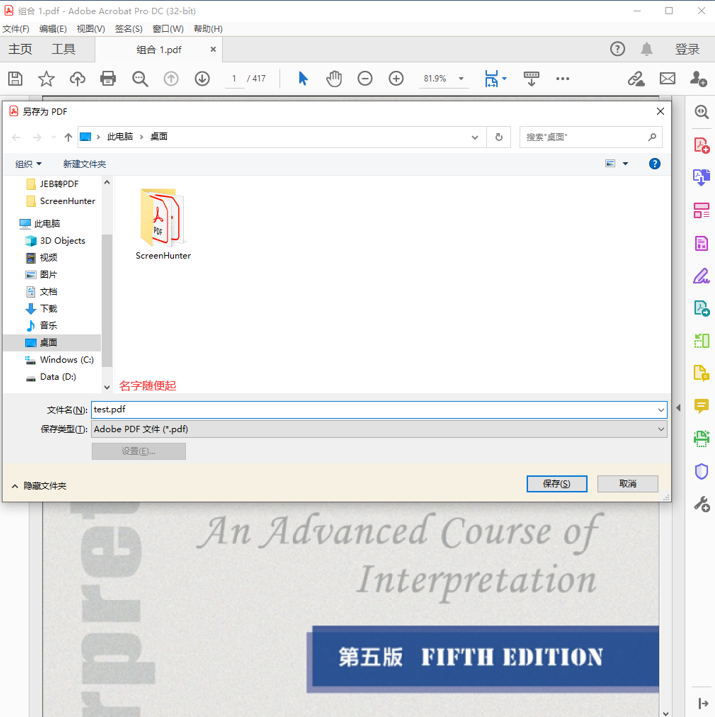Open the help question mark icon in Acrobat
This screenshot has width=715, height=717.
(x=617, y=49)
